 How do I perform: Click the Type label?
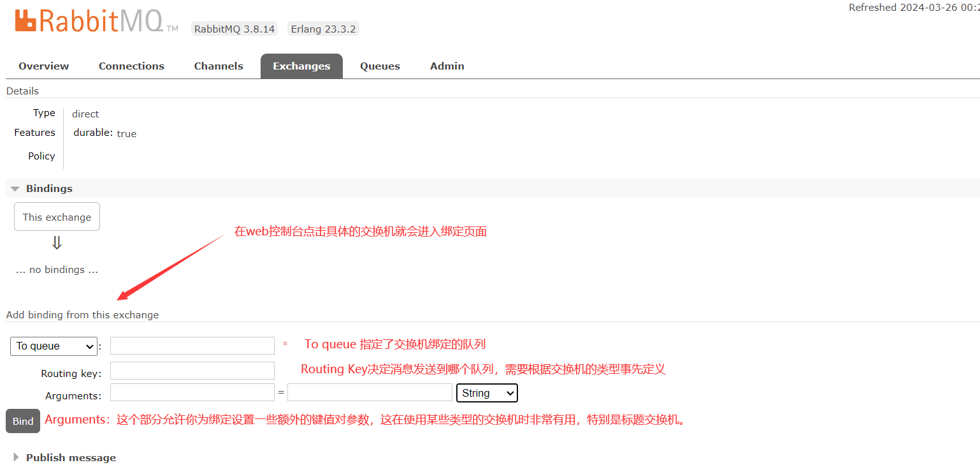(44, 113)
